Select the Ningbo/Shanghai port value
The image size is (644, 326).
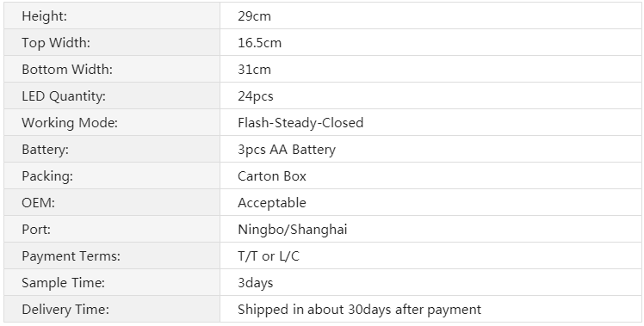pyautogui.click(x=293, y=230)
